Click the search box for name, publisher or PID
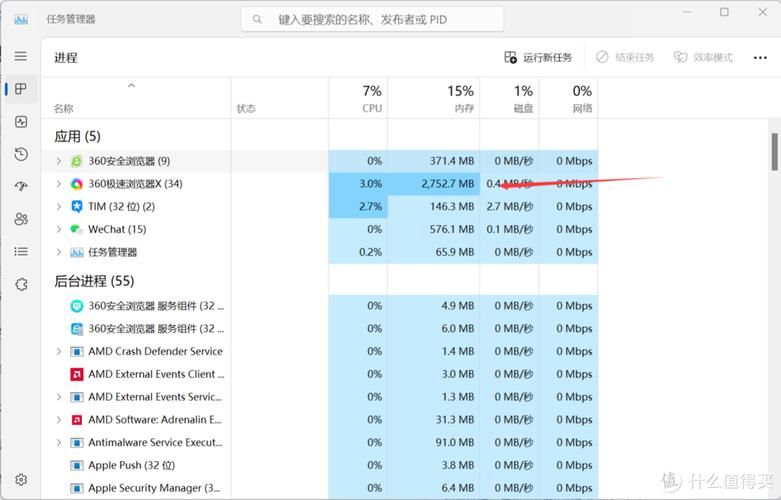The image size is (781, 500). tap(372, 19)
